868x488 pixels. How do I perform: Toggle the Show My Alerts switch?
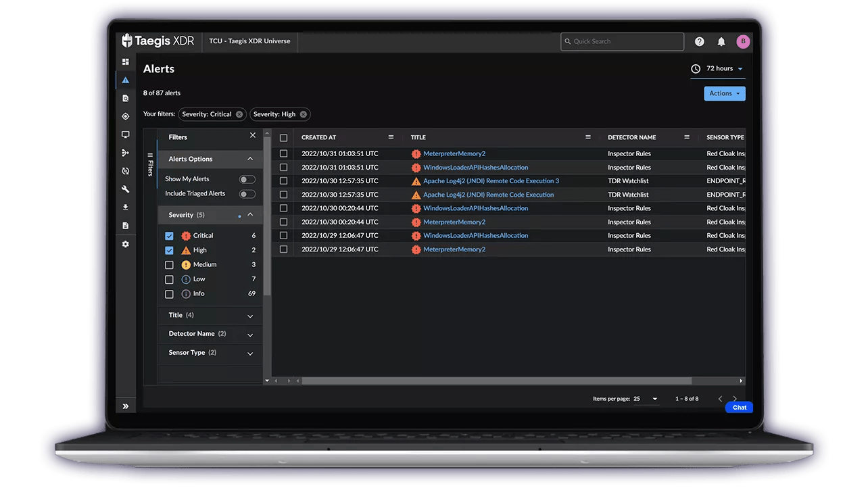247,179
